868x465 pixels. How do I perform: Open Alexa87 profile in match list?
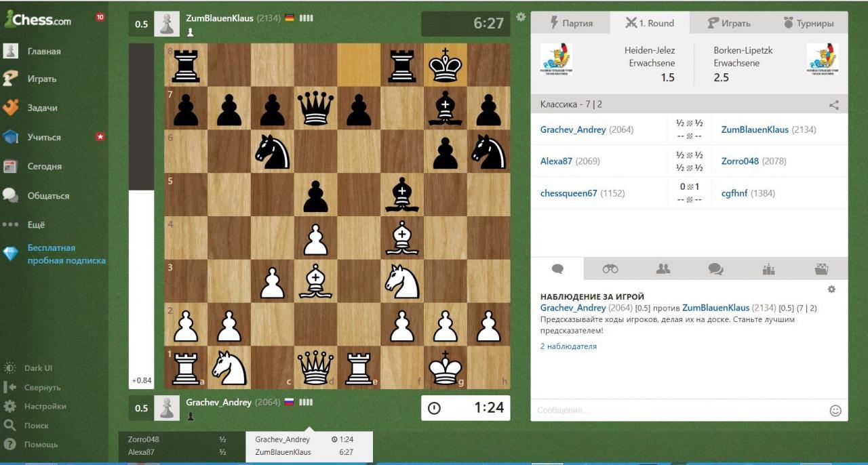pyautogui.click(x=556, y=161)
